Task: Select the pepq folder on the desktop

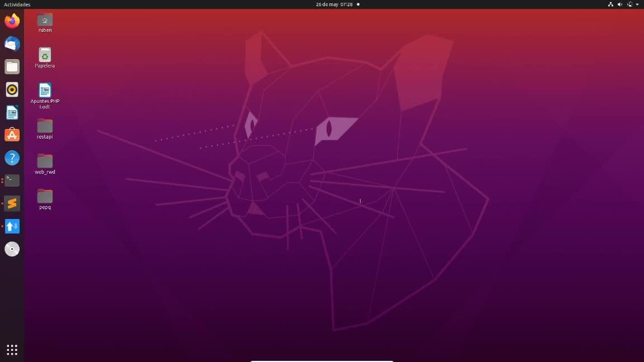Action: point(45,199)
